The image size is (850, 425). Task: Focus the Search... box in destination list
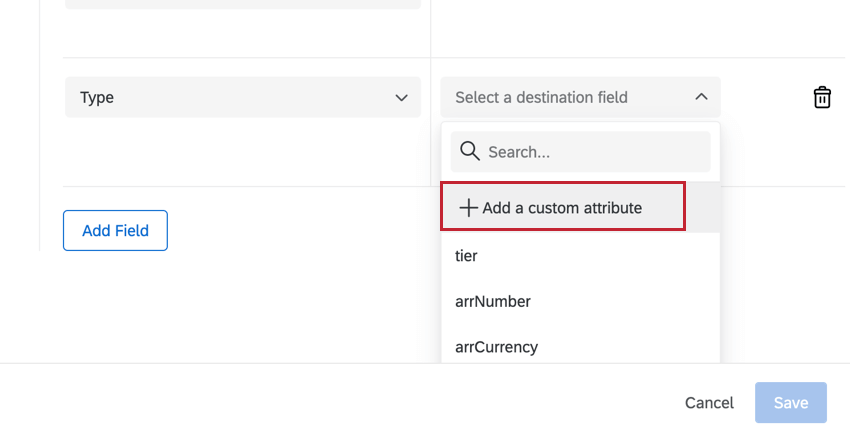point(580,151)
